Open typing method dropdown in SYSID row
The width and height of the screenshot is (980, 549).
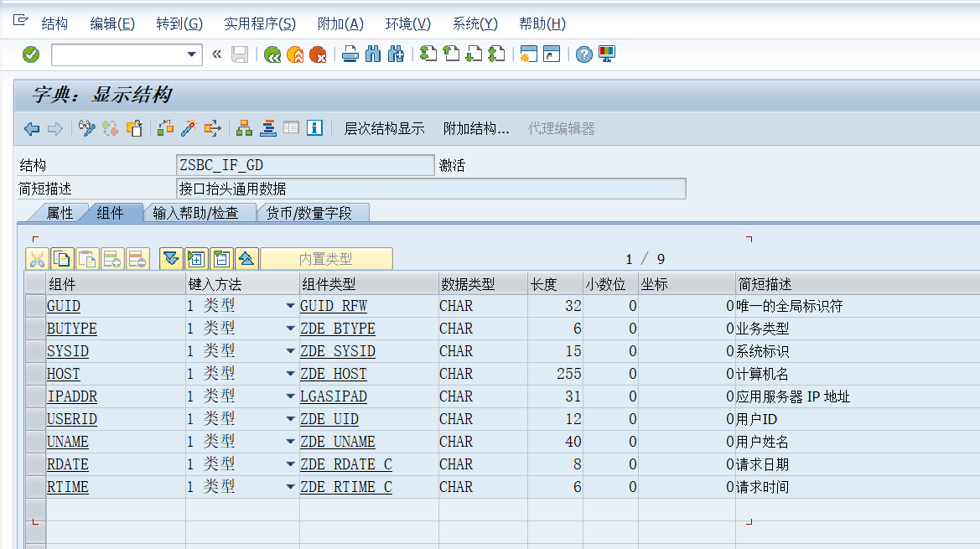pos(290,351)
